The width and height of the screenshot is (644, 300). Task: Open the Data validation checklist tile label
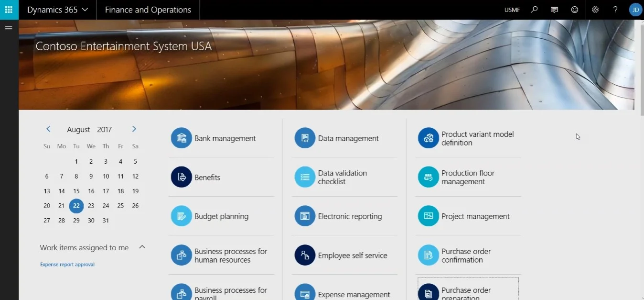click(x=343, y=177)
